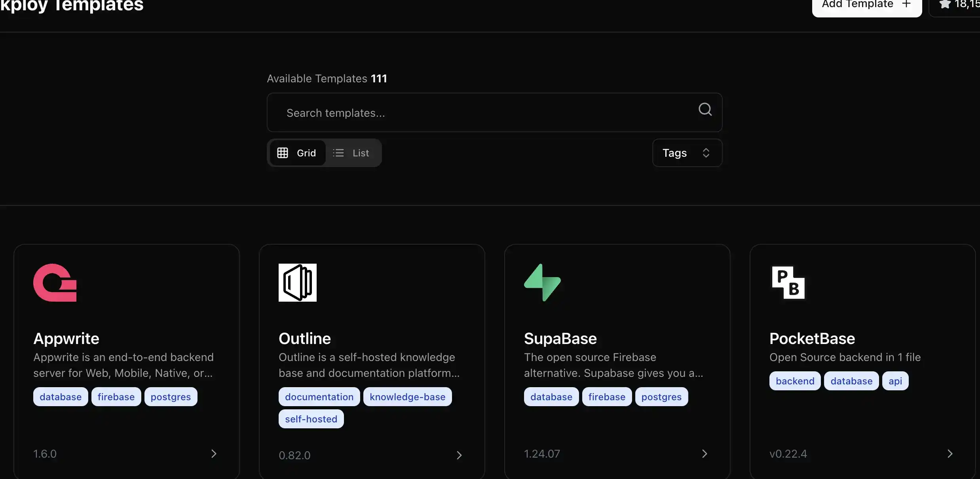This screenshot has width=980, height=479.
Task: Select backend tag on PocketBase card
Action: coord(795,381)
